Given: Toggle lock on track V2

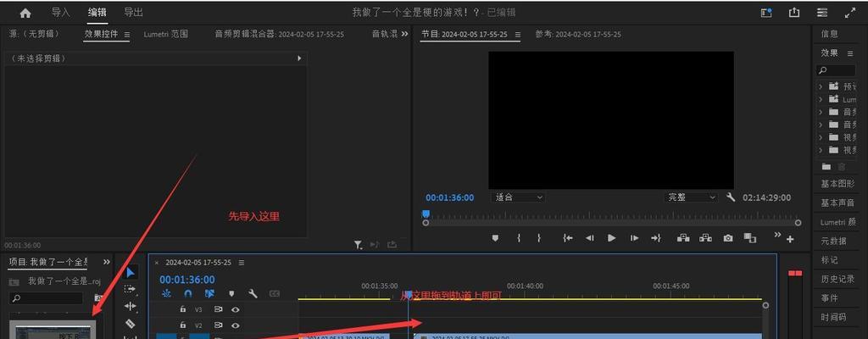Looking at the screenshot, I should 183,325.
